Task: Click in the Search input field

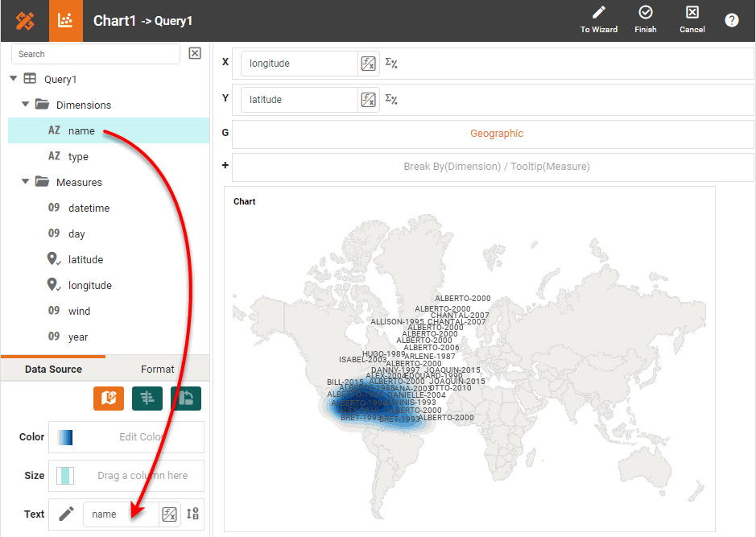Action: (95, 54)
